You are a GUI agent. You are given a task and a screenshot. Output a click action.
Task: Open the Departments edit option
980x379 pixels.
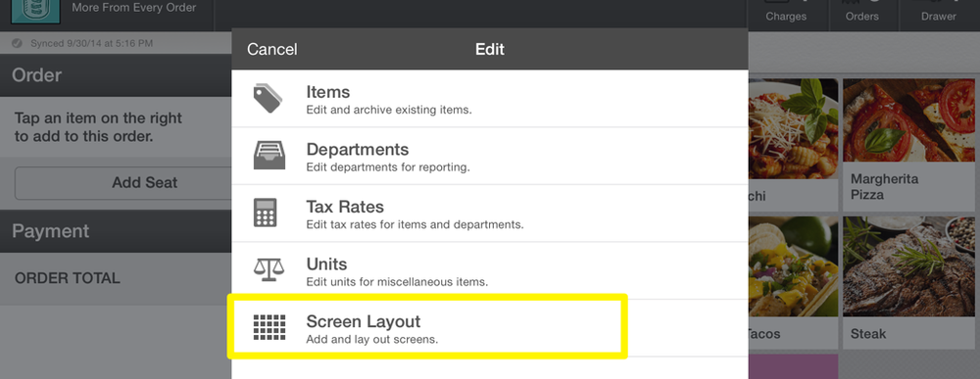[489, 156]
